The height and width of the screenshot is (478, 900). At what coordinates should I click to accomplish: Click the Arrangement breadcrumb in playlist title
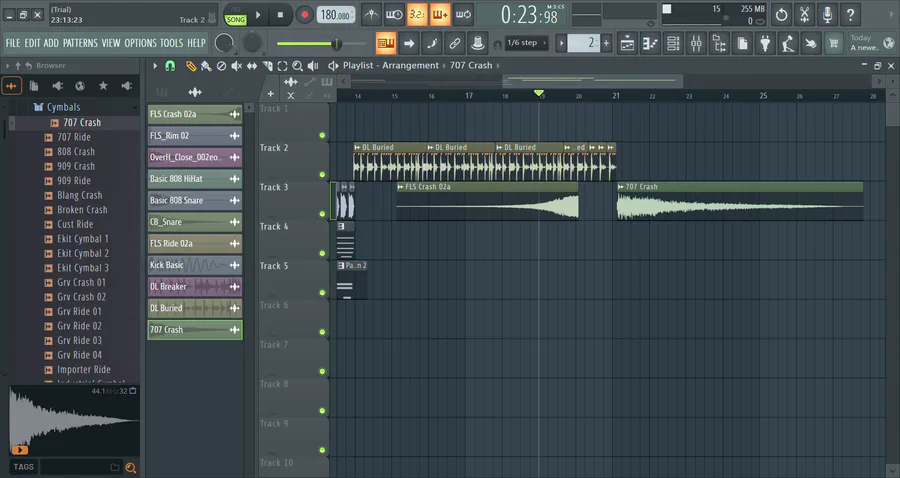point(410,65)
